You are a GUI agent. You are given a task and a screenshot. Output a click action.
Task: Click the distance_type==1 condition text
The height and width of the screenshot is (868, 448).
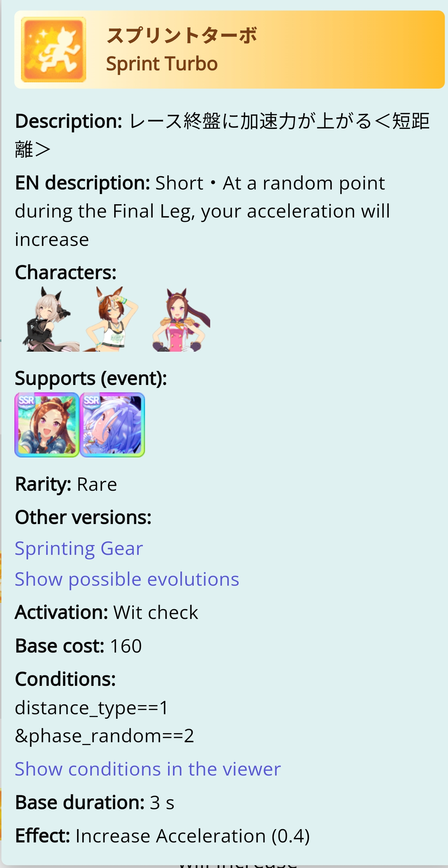tap(92, 708)
